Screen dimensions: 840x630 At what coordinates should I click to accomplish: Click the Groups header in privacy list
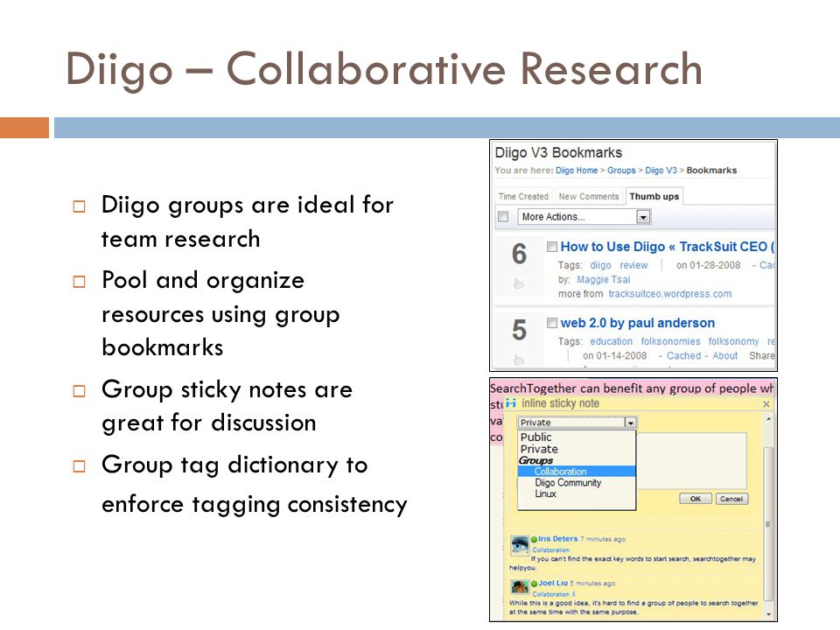(x=535, y=461)
